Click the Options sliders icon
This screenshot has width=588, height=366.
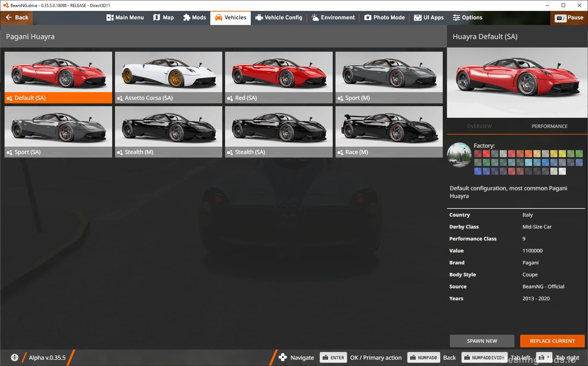[456, 18]
